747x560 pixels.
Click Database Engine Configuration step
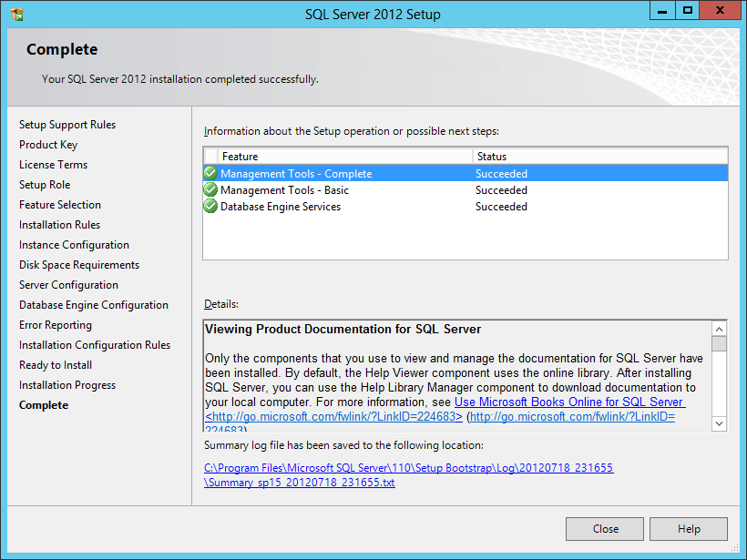click(93, 304)
